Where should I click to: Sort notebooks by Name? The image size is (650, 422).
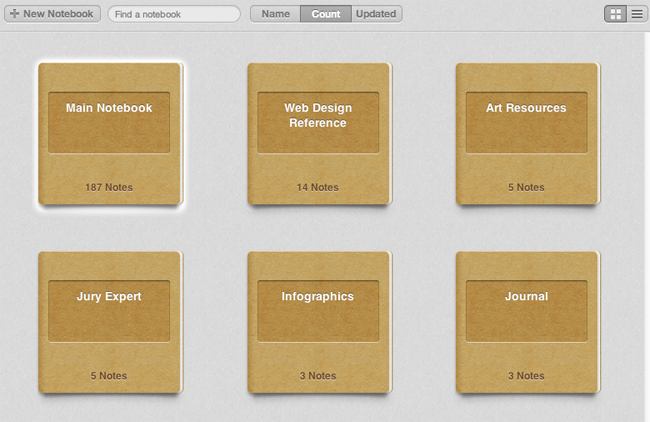(x=275, y=14)
